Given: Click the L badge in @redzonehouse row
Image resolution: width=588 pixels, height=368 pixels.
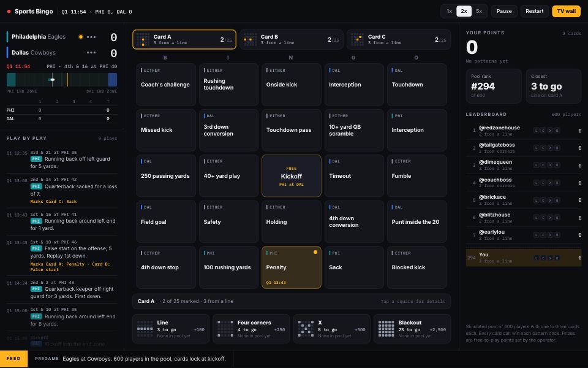Looking at the screenshot, I should [x=537, y=130].
